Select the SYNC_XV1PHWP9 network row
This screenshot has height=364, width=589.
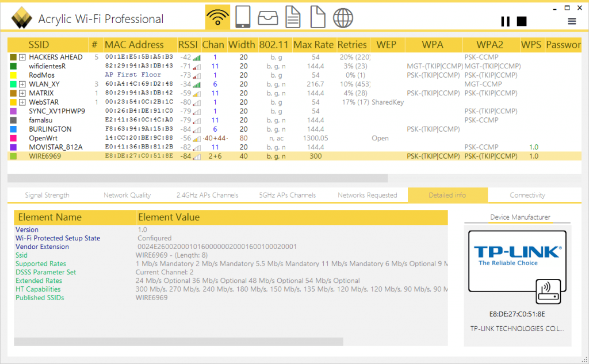tap(294, 111)
